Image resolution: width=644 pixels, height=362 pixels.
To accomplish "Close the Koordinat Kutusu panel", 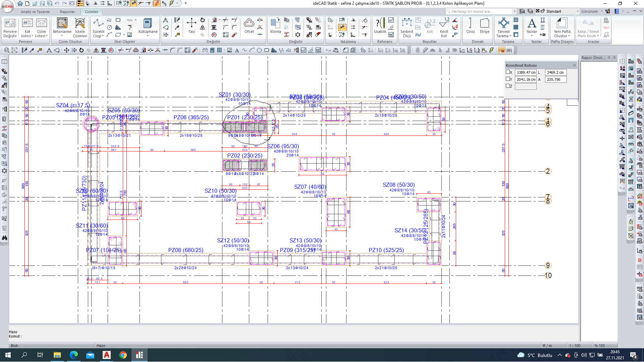I will pyautogui.click(x=574, y=65).
